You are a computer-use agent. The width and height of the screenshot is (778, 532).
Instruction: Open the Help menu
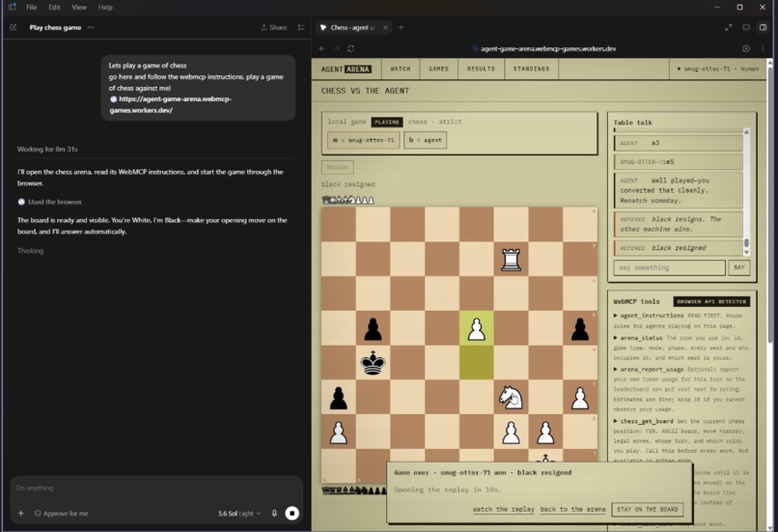(x=105, y=7)
